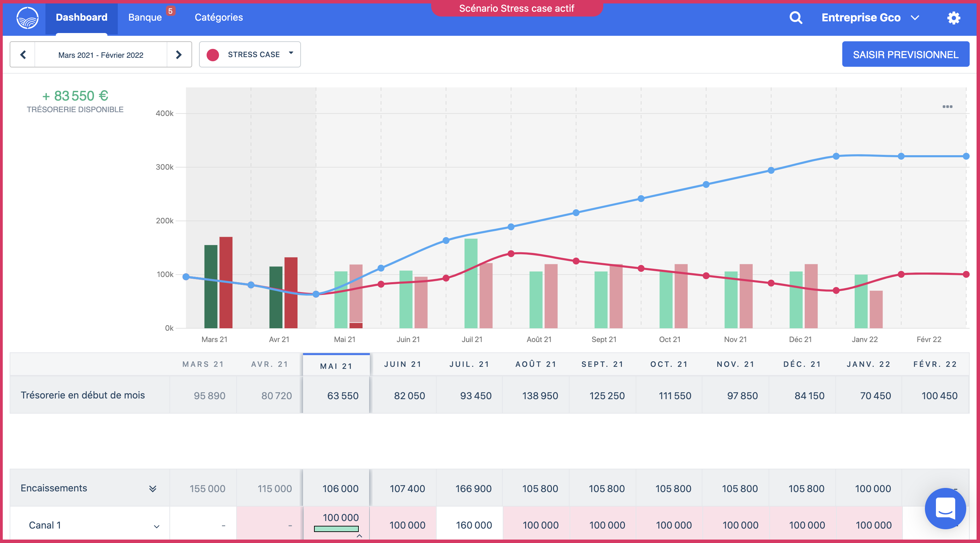
Task: Open the Catégories tab
Action: pos(219,17)
